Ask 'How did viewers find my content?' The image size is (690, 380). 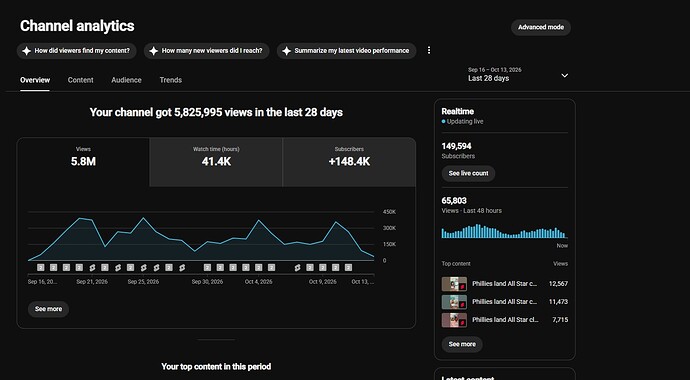pyautogui.click(x=77, y=51)
